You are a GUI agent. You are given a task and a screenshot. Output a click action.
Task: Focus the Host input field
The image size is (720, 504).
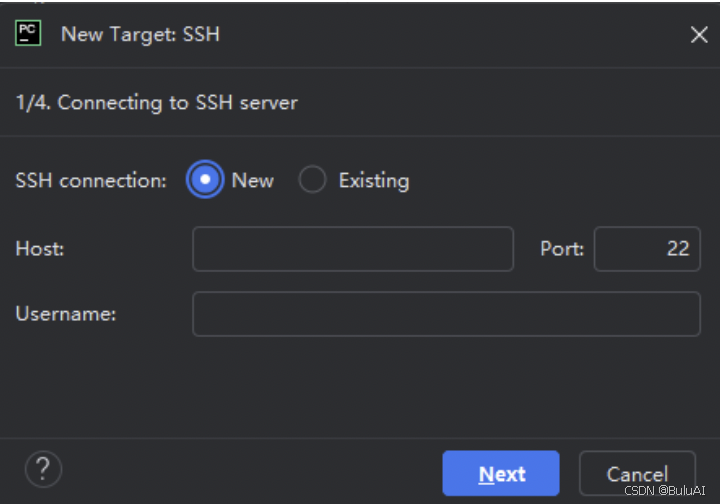[353, 249]
